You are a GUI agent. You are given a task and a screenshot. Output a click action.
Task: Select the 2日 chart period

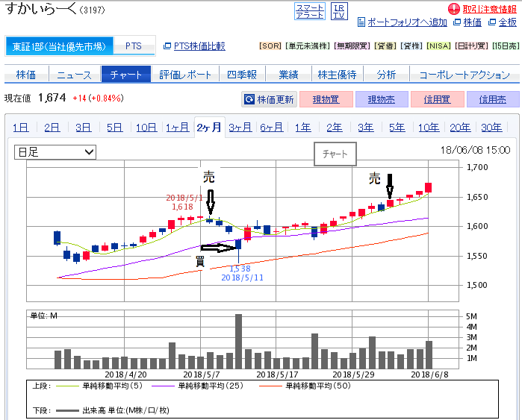point(52,127)
